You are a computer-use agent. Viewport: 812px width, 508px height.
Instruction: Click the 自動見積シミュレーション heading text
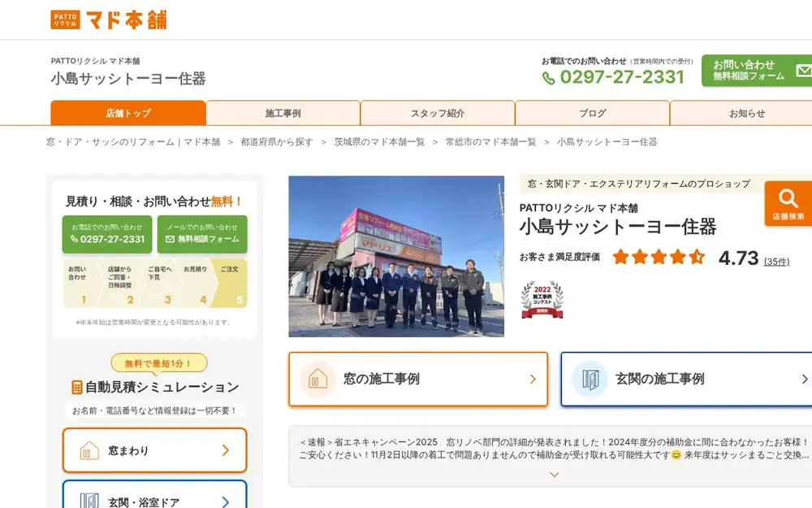coord(162,387)
